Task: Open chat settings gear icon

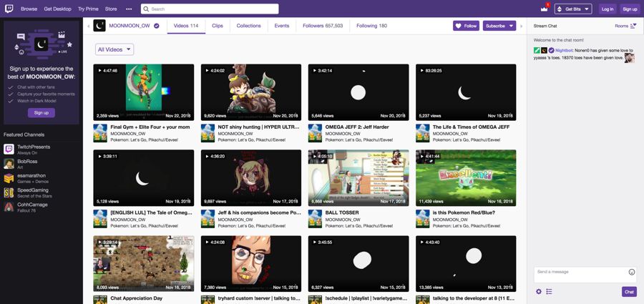Action: click(x=538, y=292)
